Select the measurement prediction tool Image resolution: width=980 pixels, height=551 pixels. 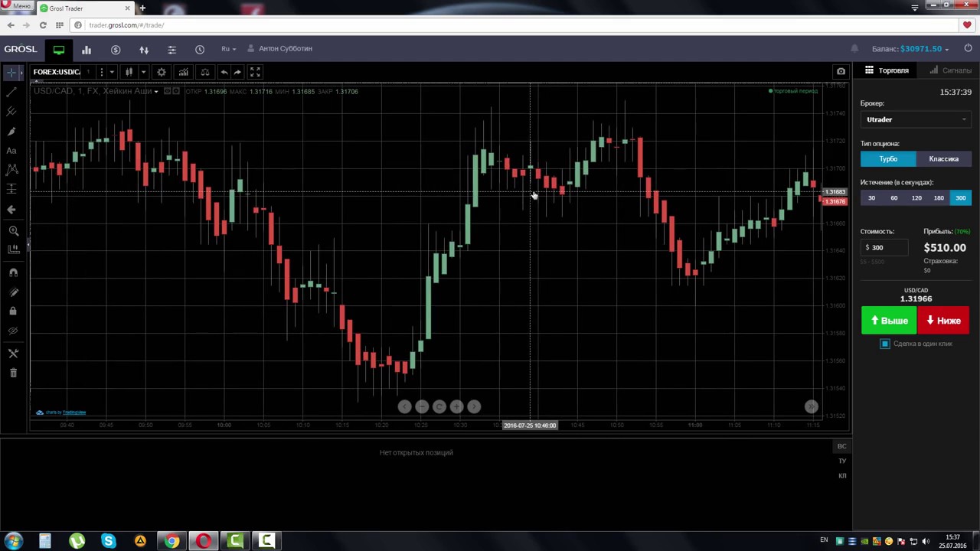click(x=11, y=189)
